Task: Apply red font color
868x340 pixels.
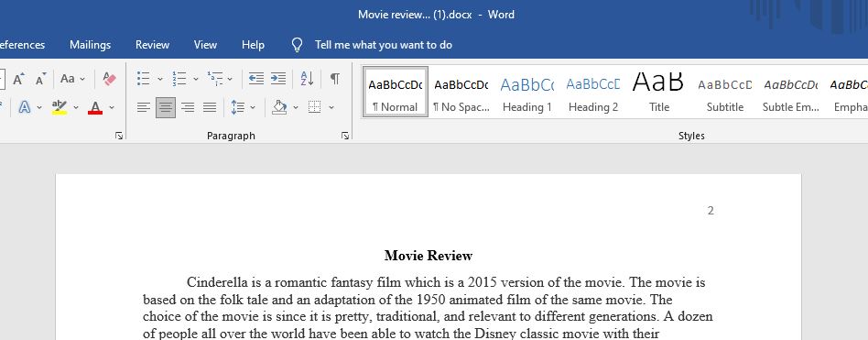Action: coord(95,107)
